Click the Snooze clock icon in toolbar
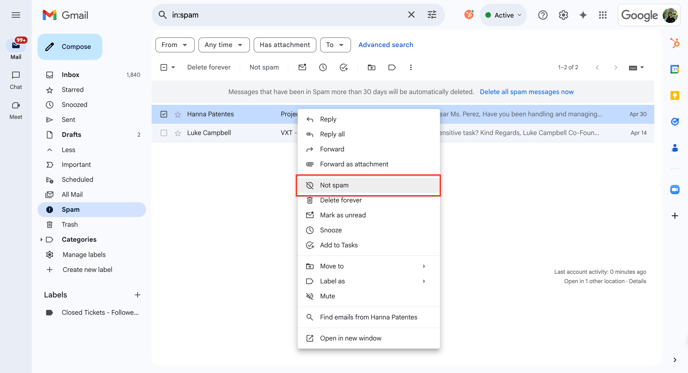Image resolution: width=688 pixels, height=373 pixels. [x=323, y=68]
